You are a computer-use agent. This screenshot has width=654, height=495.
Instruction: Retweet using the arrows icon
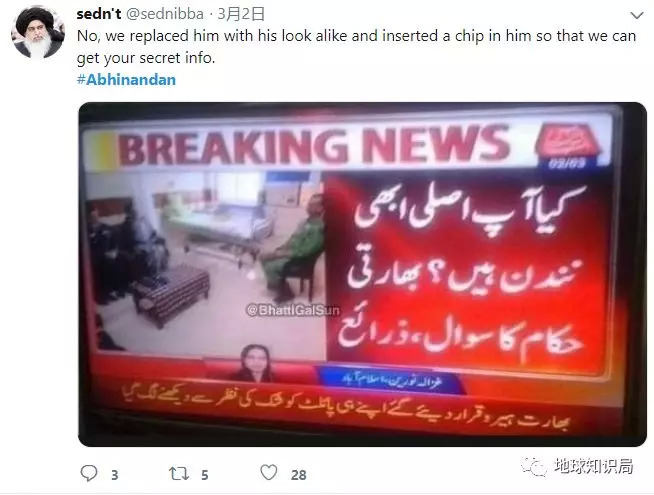pyautogui.click(x=179, y=474)
